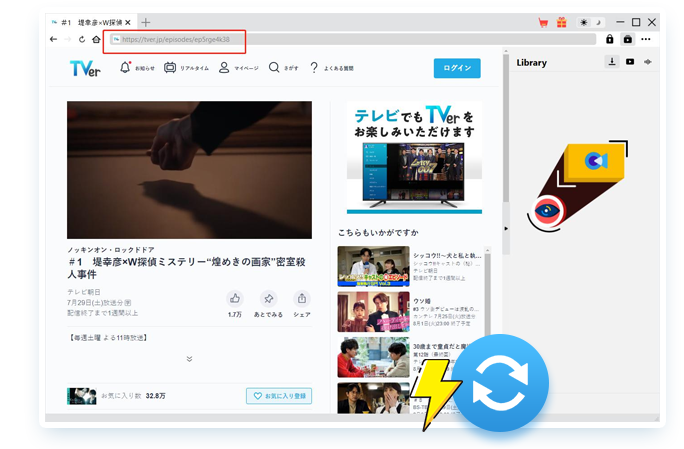Close the '#1 堤幸彦×W探偵' tab
The width and height of the screenshot is (684, 449).
tap(128, 22)
